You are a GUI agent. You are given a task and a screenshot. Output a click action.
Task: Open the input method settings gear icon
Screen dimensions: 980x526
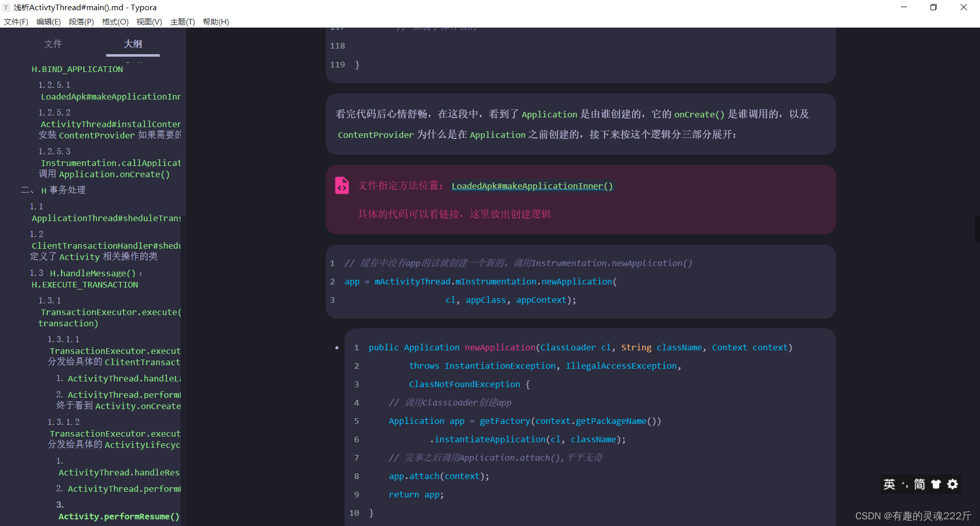click(x=952, y=484)
